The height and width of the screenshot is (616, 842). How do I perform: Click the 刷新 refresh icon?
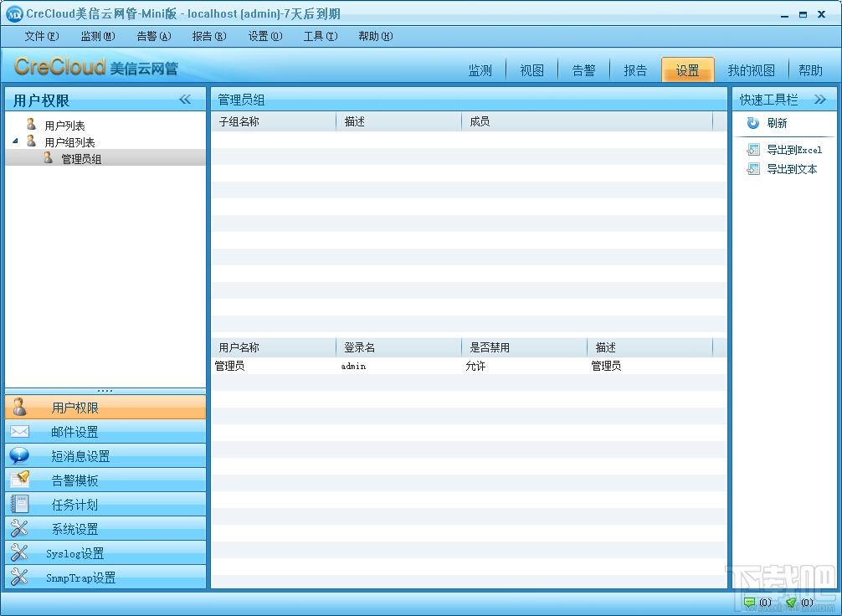[752, 123]
